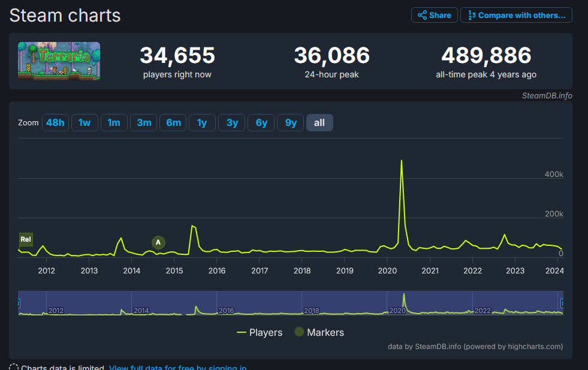Click the Rel release marker

[x=26, y=239]
